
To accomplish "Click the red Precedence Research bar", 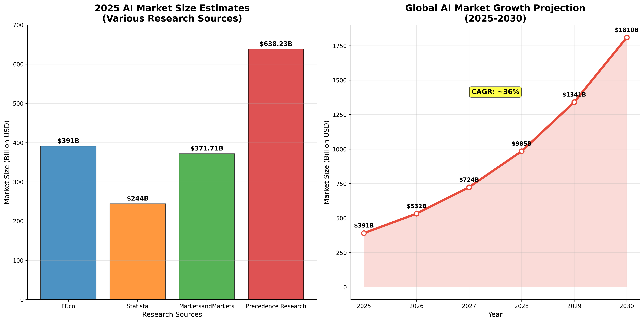I will [x=276, y=174].
